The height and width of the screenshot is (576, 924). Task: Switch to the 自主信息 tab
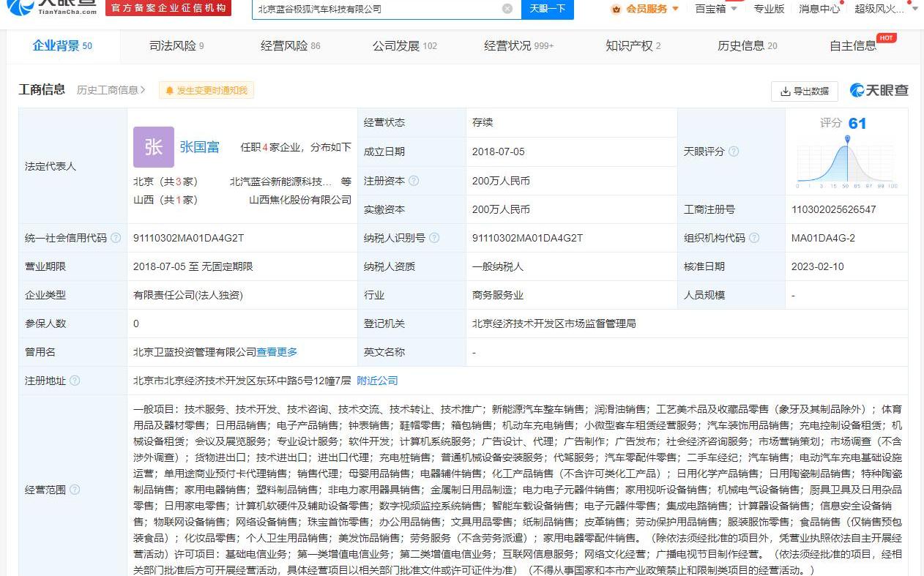pyautogui.click(x=853, y=45)
